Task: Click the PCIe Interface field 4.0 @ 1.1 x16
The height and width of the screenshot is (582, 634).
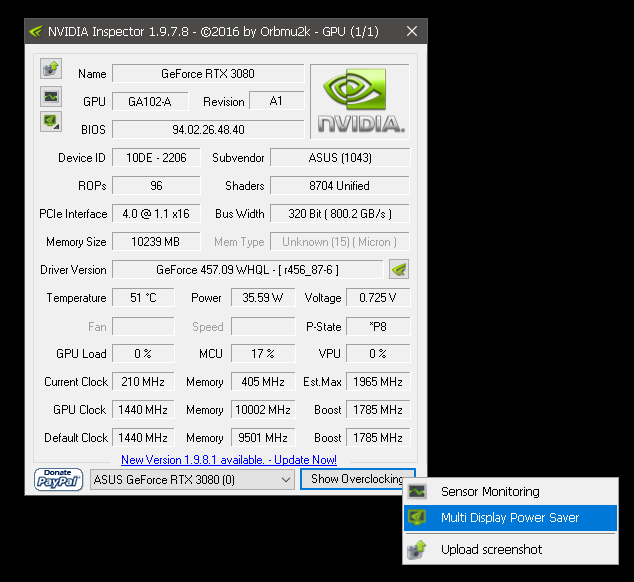Action: tap(156, 214)
